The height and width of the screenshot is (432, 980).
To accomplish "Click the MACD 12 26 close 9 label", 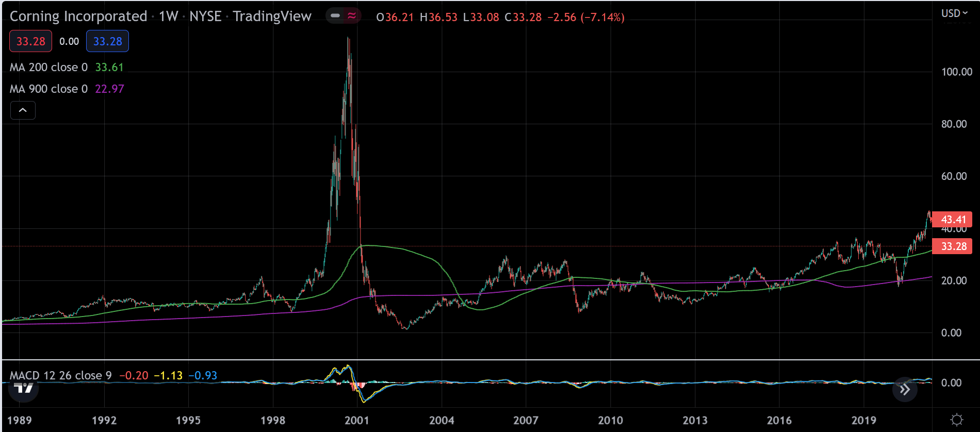I will click(x=60, y=375).
